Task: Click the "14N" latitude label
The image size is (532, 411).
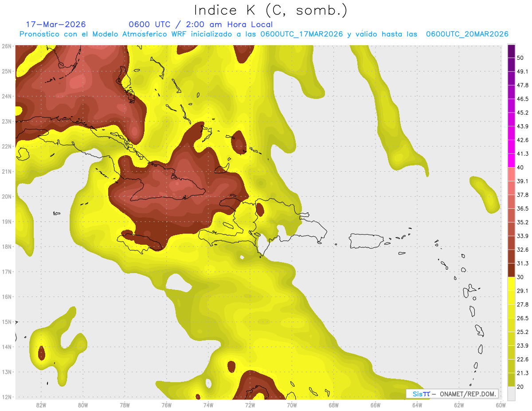Action: coord(6,347)
